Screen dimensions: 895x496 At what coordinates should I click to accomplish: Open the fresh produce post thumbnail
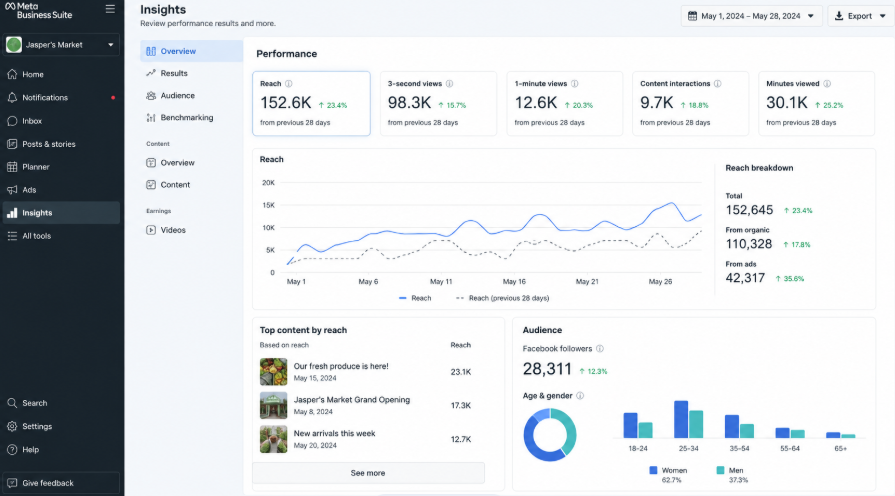273,372
